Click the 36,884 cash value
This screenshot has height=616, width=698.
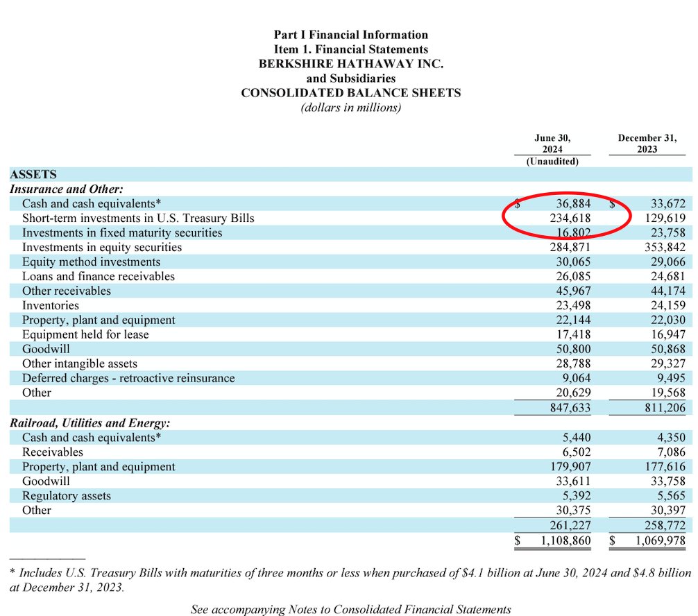[x=573, y=204]
